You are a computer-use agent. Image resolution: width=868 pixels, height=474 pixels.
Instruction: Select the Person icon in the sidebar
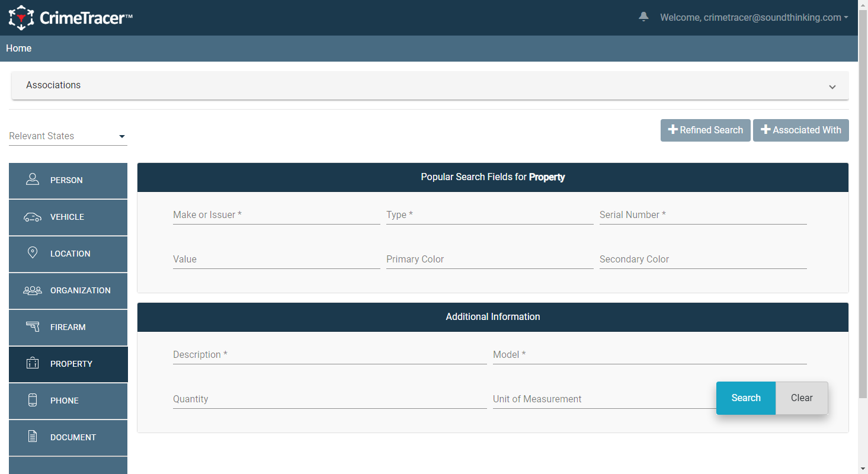pyautogui.click(x=33, y=180)
